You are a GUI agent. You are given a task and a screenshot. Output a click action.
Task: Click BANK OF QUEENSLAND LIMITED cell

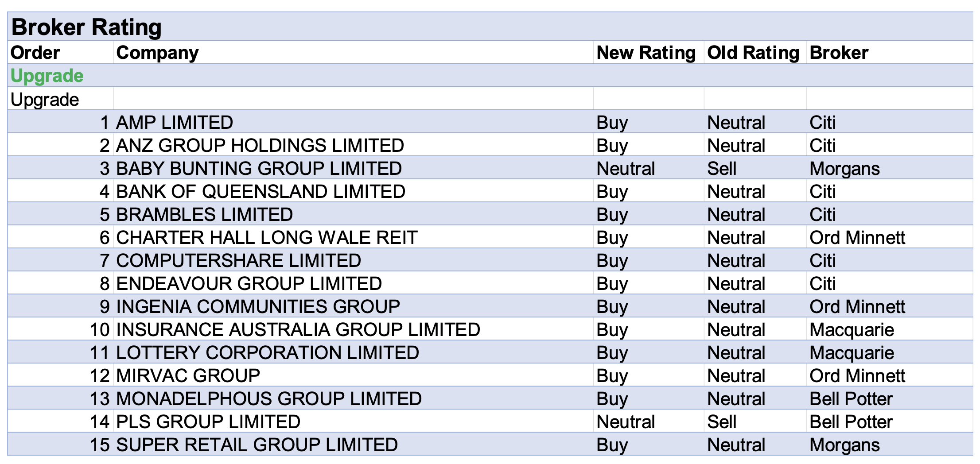pyautogui.click(x=261, y=192)
